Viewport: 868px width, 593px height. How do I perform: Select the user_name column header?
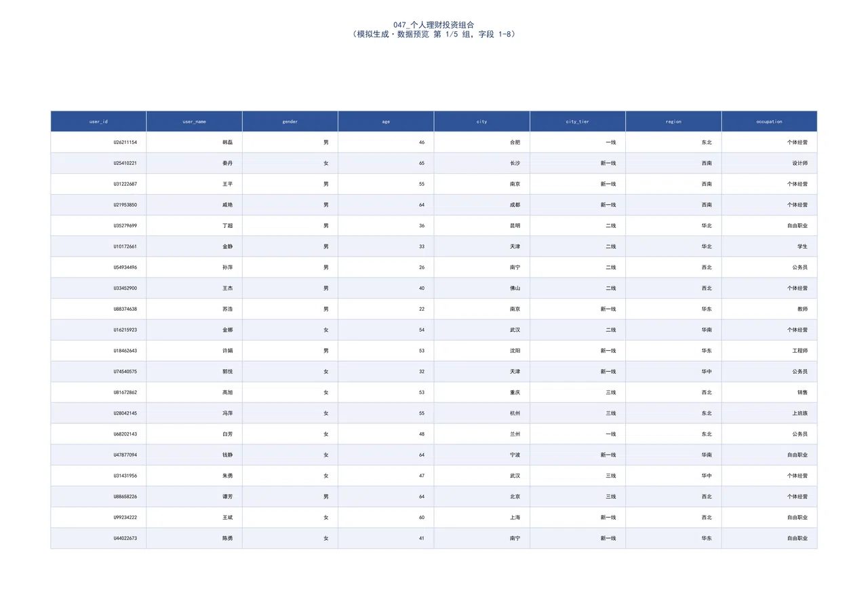194,121
